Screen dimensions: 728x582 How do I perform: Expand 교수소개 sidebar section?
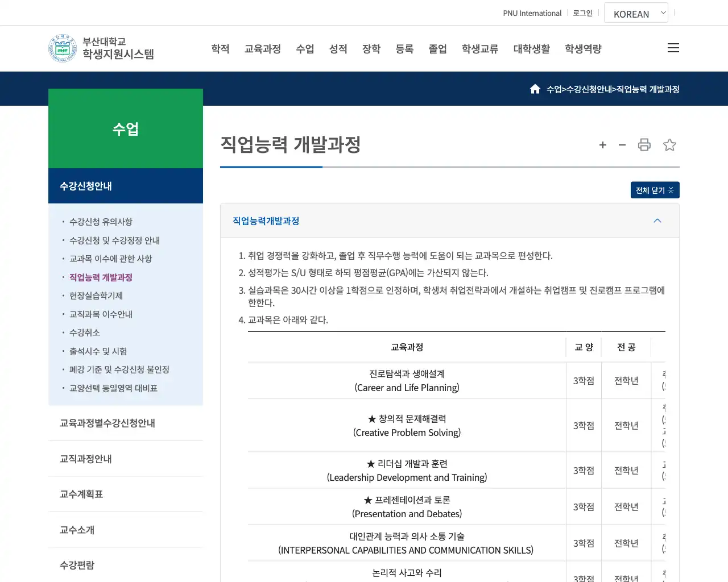[126, 530]
